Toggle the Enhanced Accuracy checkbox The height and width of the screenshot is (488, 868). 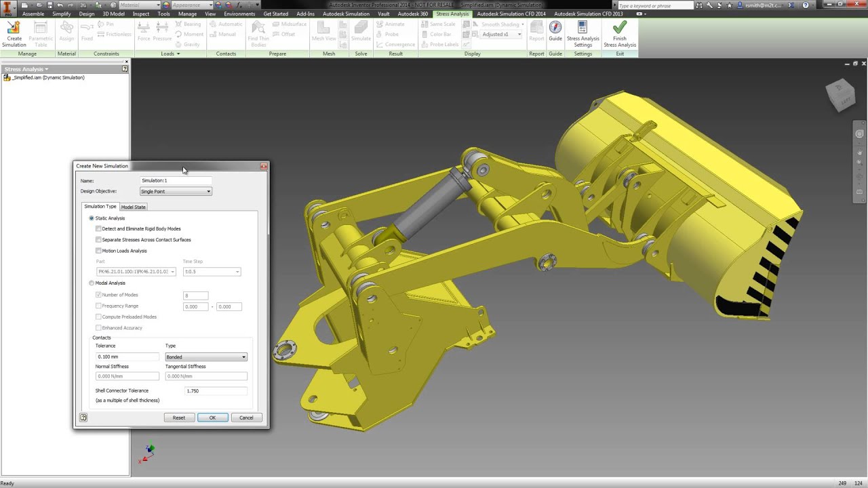98,328
